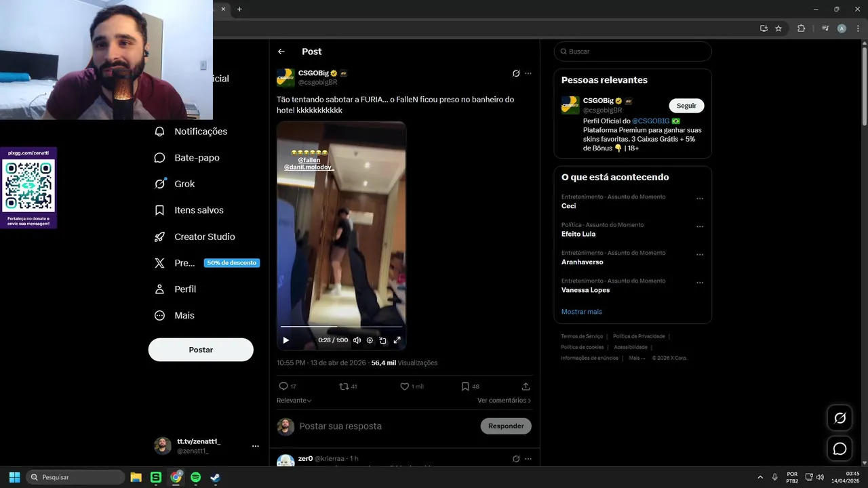Image resolution: width=868 pixels, height=488 pixels.
Task: Open the tt.tv/zenatt1_ account avatar
Action: click(163, 446)
